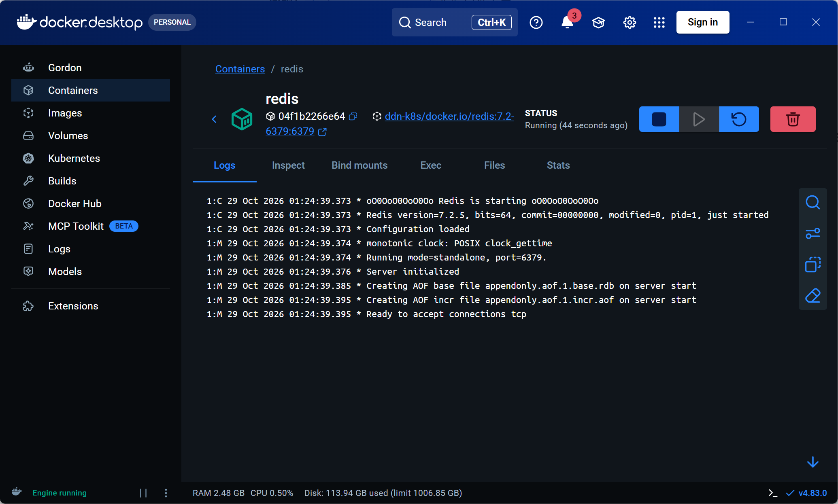Viewport: 838px width, 504px height.
Task: Open the Learning center graduation cap icon
Action: [x=598, y=22]
